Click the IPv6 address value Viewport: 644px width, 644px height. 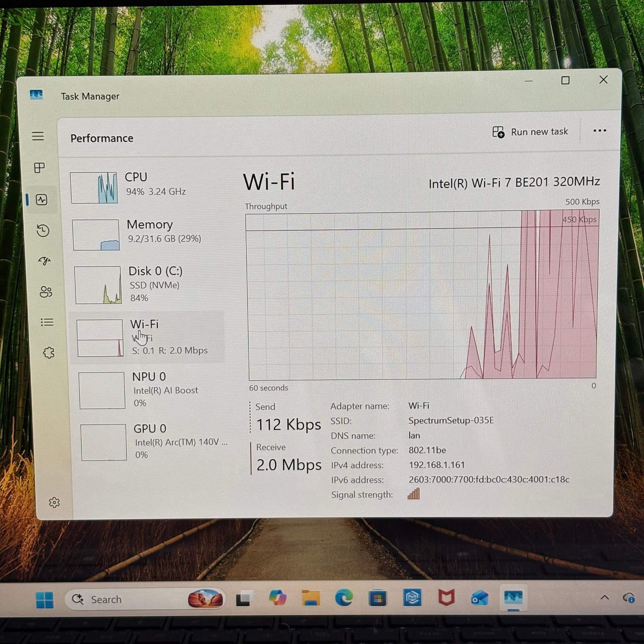489,479
